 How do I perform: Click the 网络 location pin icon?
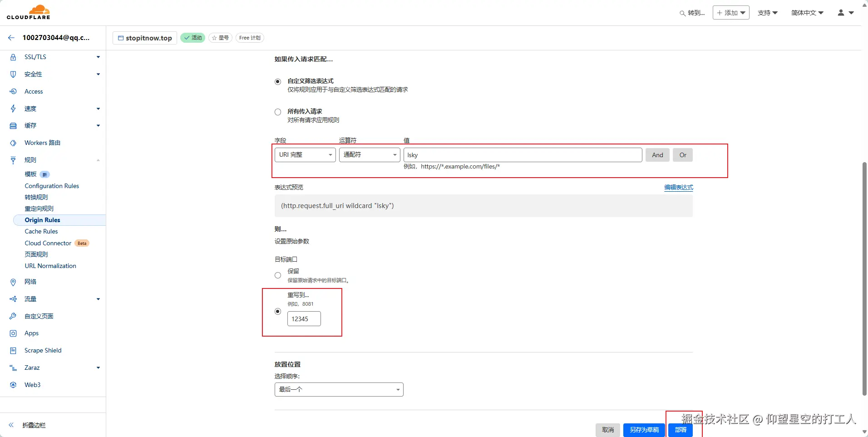tap(13, 282)
